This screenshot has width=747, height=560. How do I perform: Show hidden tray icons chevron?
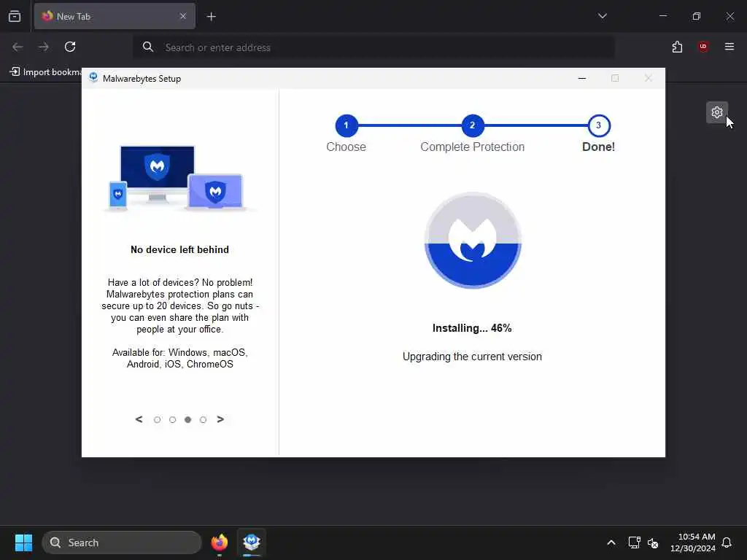(x=611, y=542)
